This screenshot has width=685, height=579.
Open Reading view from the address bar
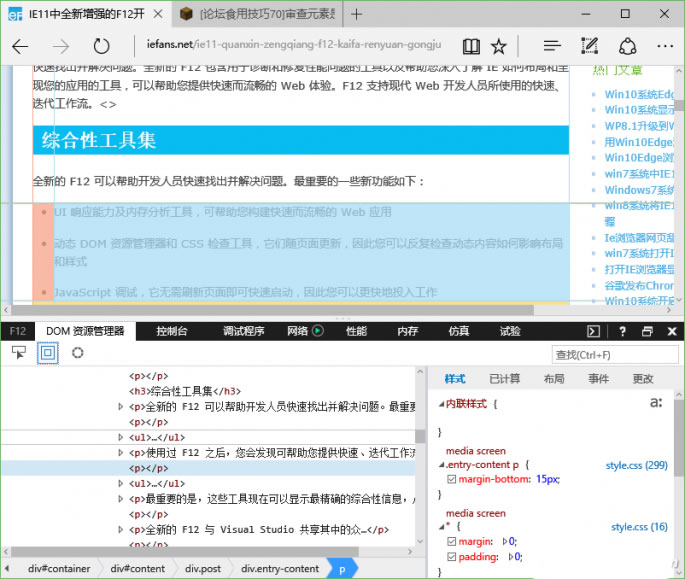point(471,46)
